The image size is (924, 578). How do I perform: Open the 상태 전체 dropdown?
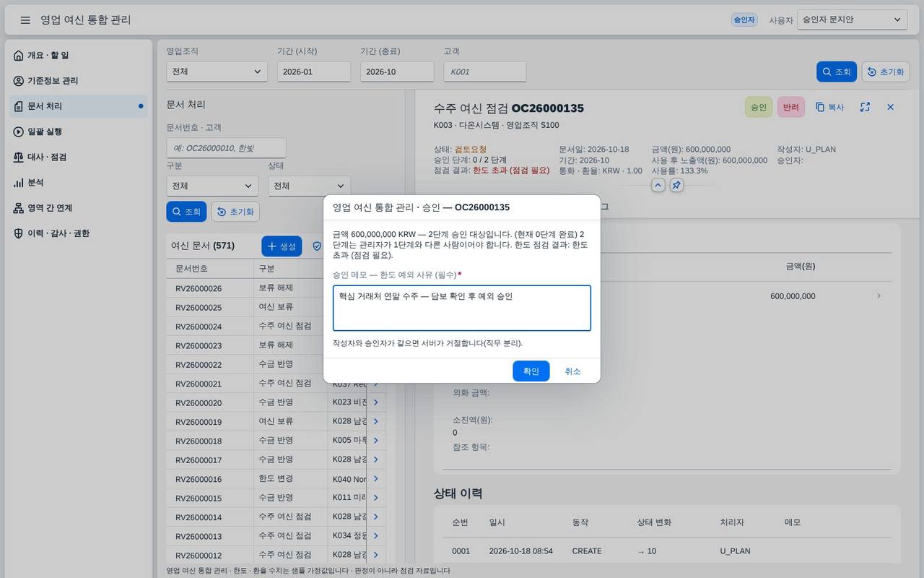pos(309,186)
